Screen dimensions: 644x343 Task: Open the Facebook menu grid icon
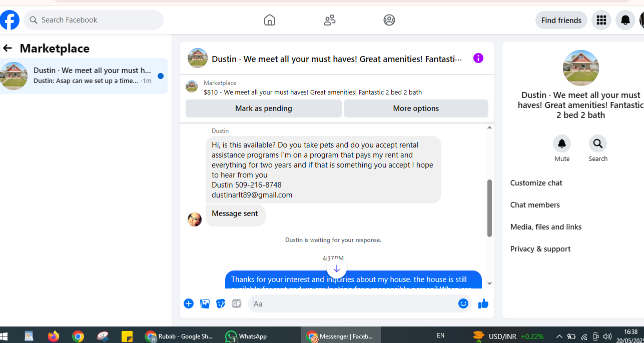point(601,20)
